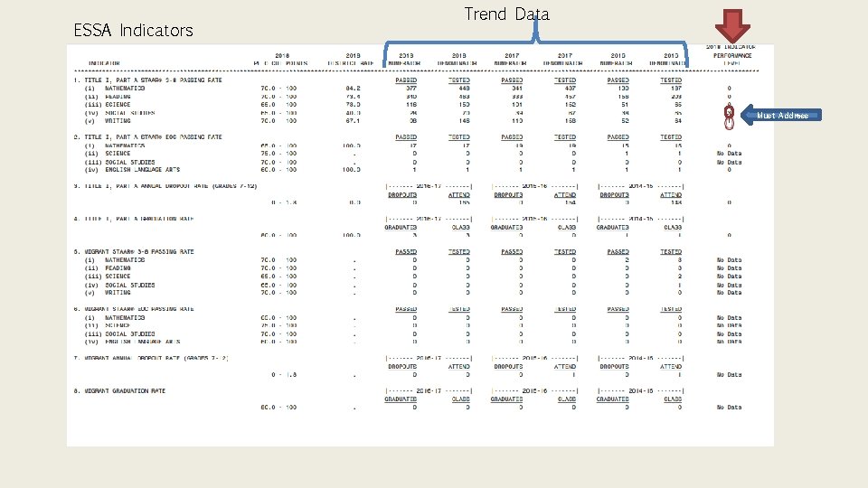
Task: Select SOCIAL STUDIES row under Migrant STAAR 3-8
Action: [412, 285]
